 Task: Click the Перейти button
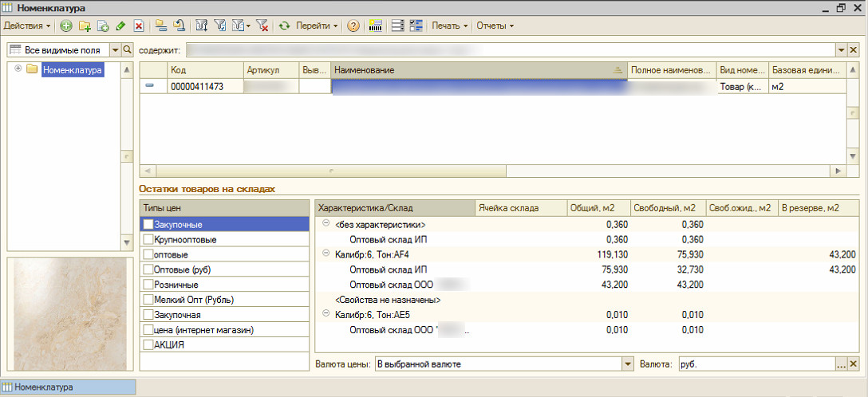point(317,26)
